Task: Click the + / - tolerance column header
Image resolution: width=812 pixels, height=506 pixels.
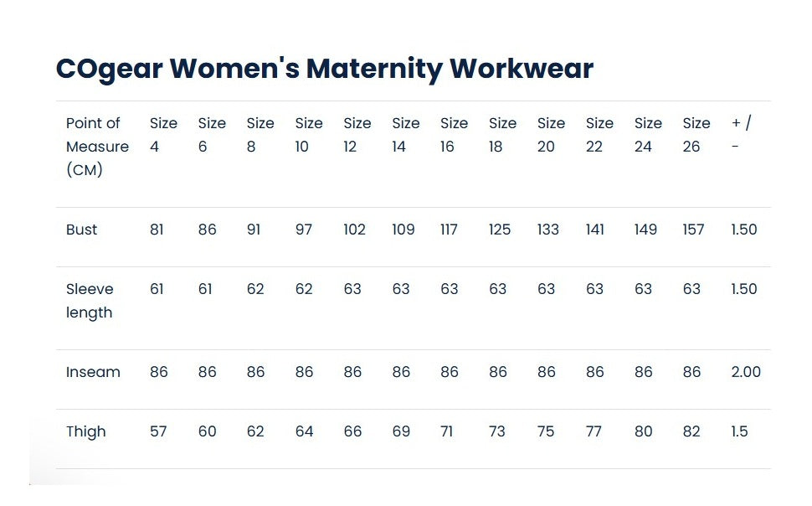Action: click(741, 135)
